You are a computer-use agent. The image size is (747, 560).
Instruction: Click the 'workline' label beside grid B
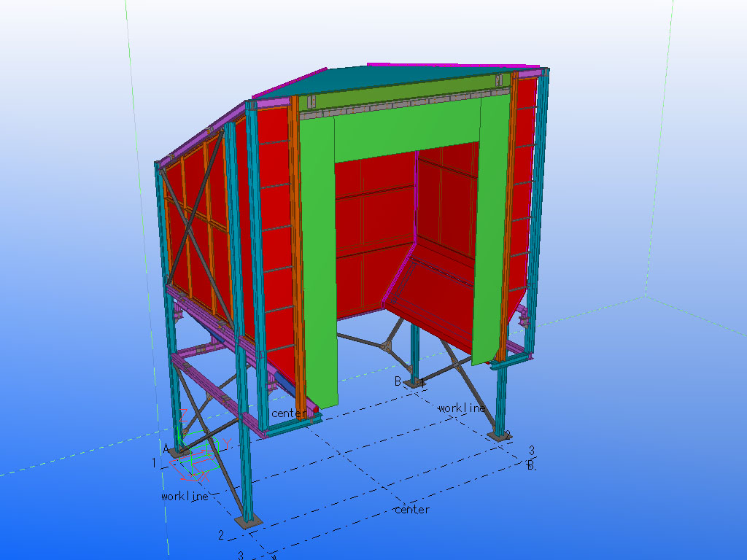click(461, 408)
